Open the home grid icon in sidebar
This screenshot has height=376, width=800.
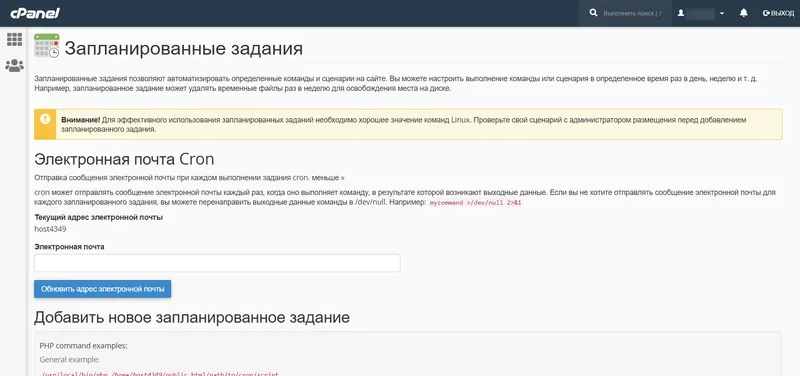pyautogui.click(x=14, y=39)
